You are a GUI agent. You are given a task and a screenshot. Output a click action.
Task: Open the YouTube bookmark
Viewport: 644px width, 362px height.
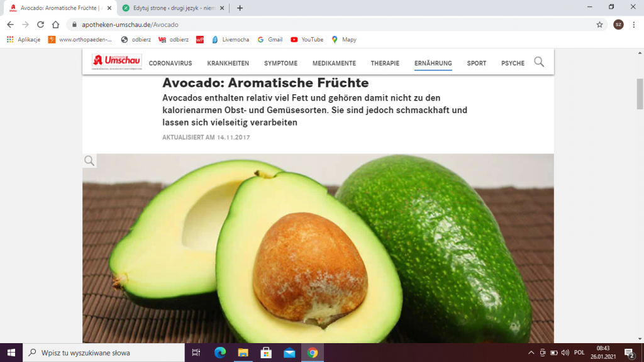tap(307, 40)
